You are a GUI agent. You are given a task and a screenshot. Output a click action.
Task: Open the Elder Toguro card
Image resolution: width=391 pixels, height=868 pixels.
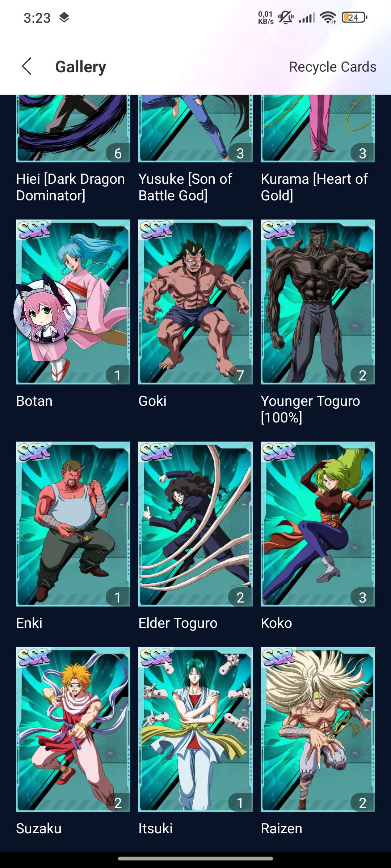pyautogui.click(x=195, y=524)
